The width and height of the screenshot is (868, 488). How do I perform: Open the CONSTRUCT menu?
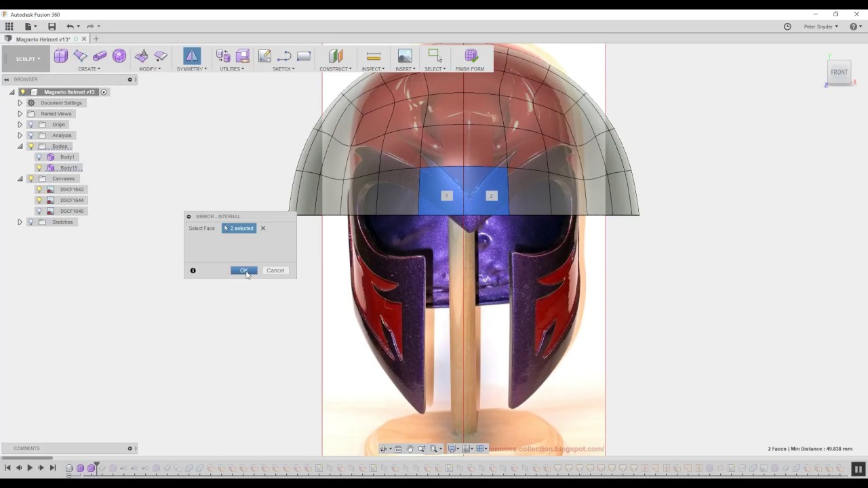(x=335, y=69)
